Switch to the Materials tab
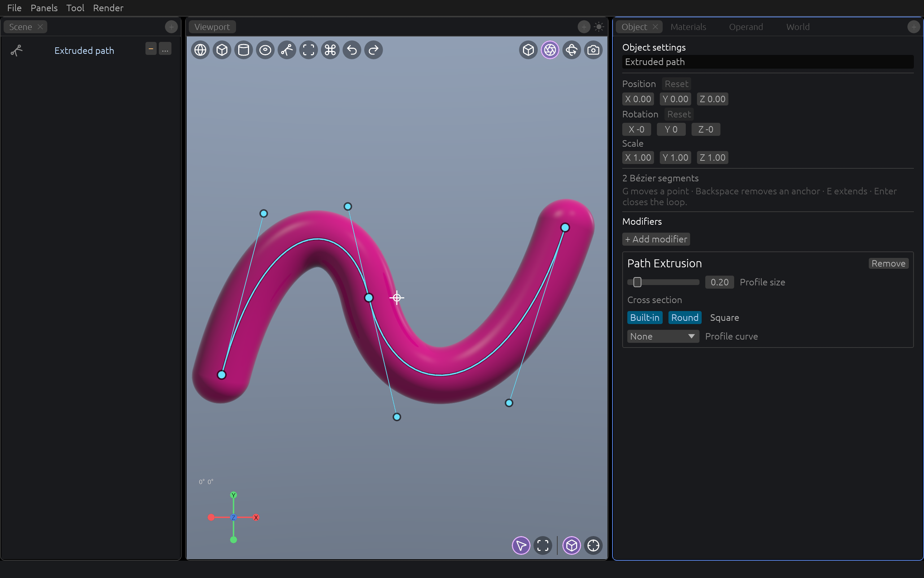 [x=688, y=27]
